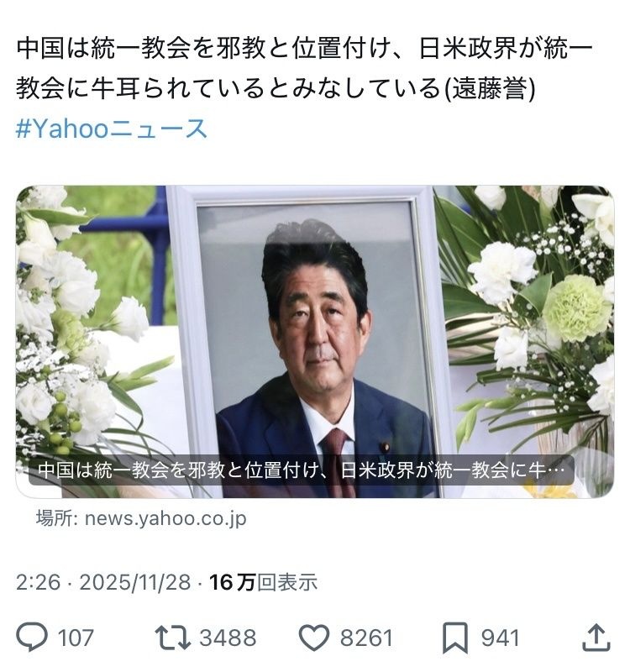Select the post text starting 中国は統一教会
Viewport: 630px width, 672px height.
point(304,68)
